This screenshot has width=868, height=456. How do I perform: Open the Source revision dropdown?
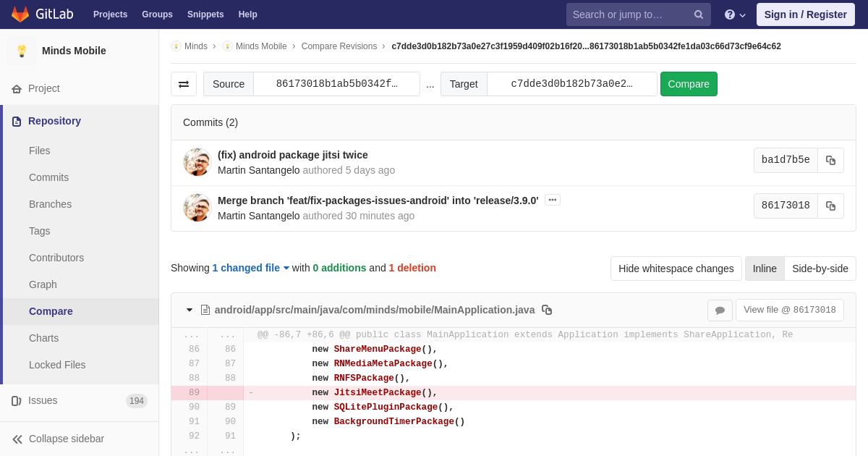click(x=336, y=84)
